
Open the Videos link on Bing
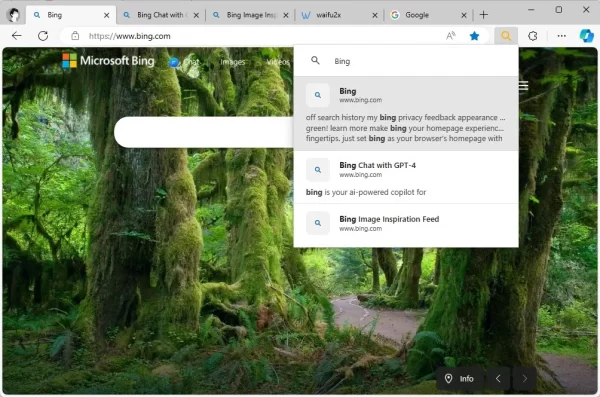point(278,62)
